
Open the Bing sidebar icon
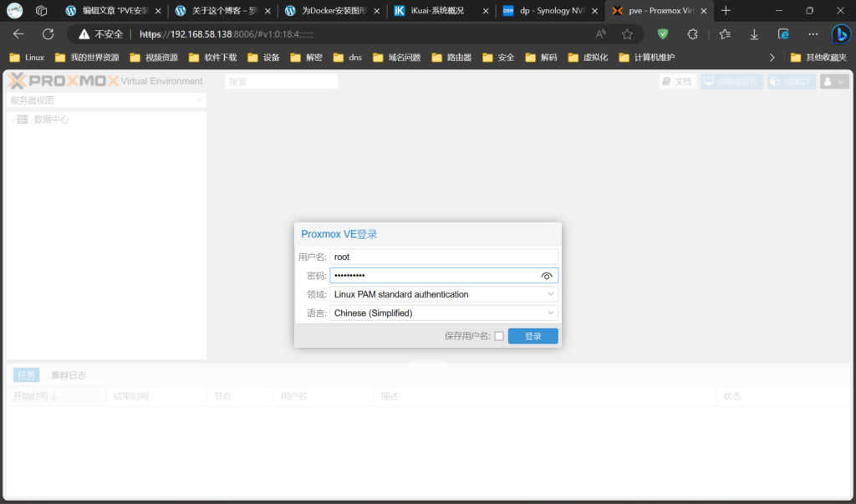pos(840,34)
